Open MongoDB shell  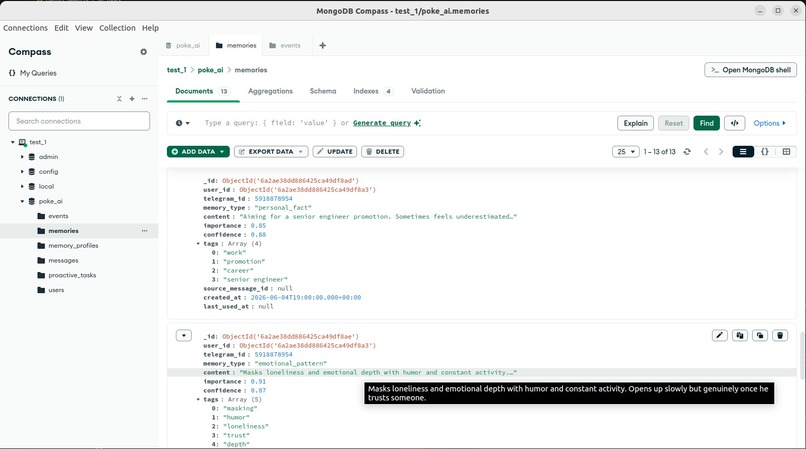coord(750,70)
